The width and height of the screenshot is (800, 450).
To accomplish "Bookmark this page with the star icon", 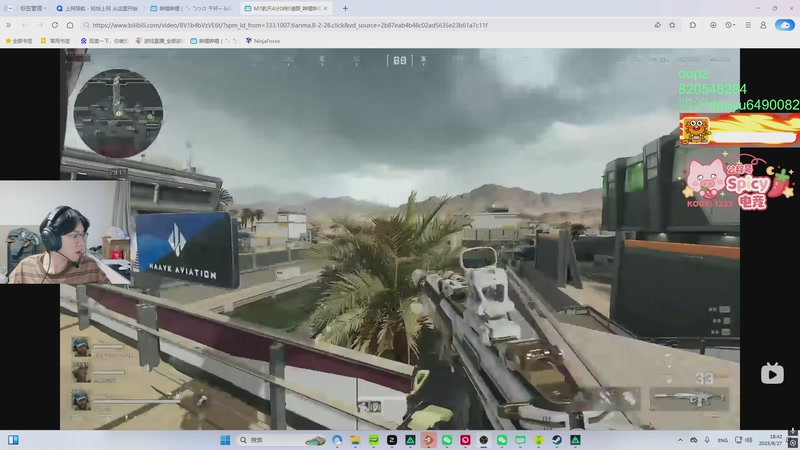I will point(672,24).
